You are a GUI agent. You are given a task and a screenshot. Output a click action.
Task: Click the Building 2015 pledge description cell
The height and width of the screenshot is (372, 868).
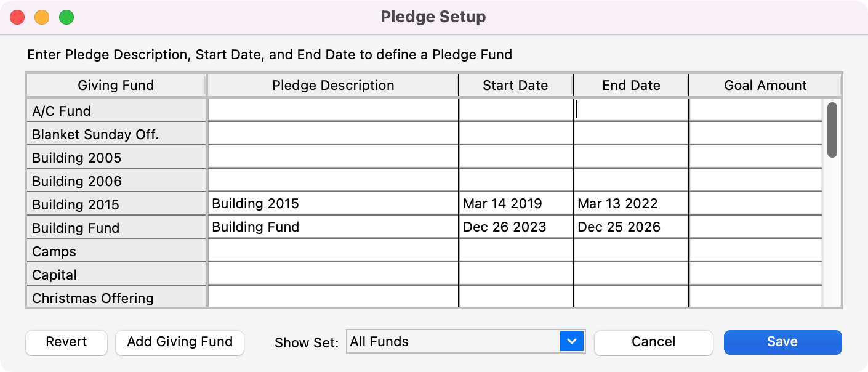[x=332, y=203]
